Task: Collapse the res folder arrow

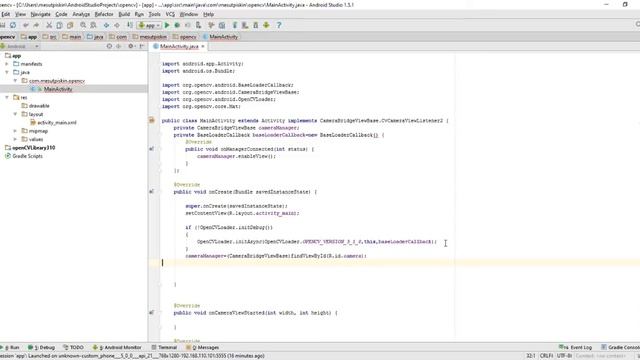Action: coord(7,98)
